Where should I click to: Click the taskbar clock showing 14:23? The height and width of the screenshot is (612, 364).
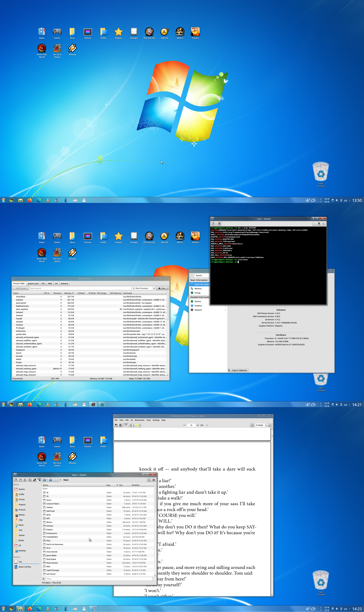(x=357, y=609)
